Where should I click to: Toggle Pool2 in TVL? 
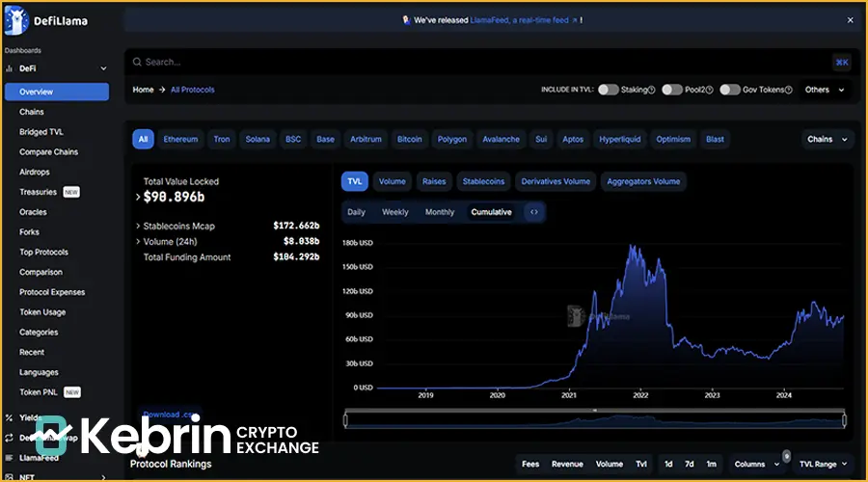[x=672, y=90]
